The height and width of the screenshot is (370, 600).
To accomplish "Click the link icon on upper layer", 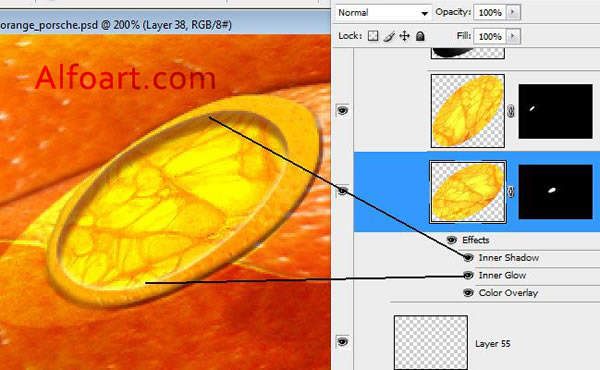I will click(511, 111).
